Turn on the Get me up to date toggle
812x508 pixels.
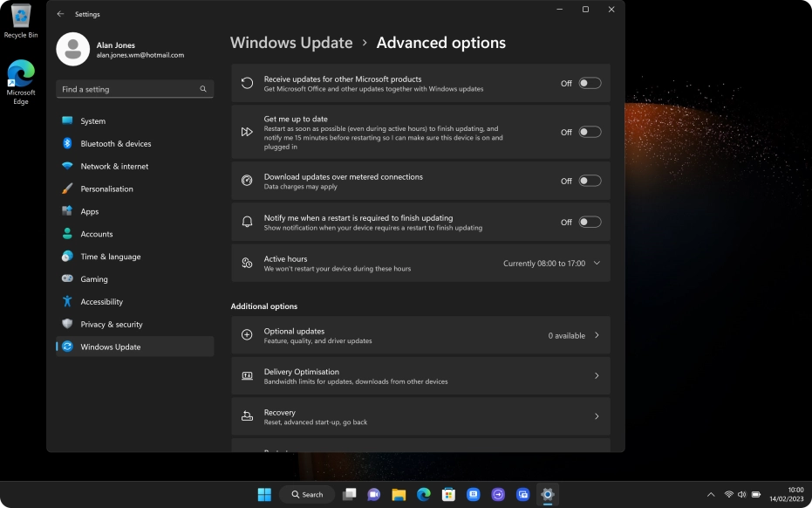(x=589, y=131)
